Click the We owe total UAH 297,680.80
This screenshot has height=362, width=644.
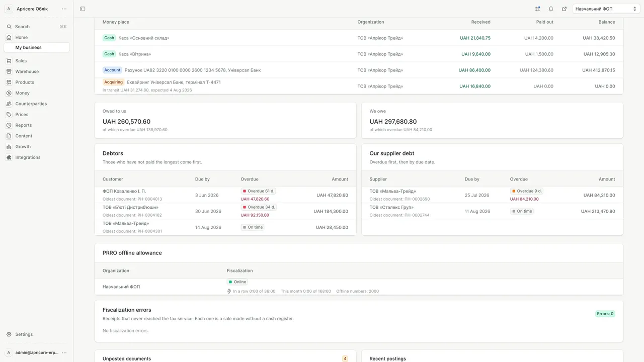393,122
